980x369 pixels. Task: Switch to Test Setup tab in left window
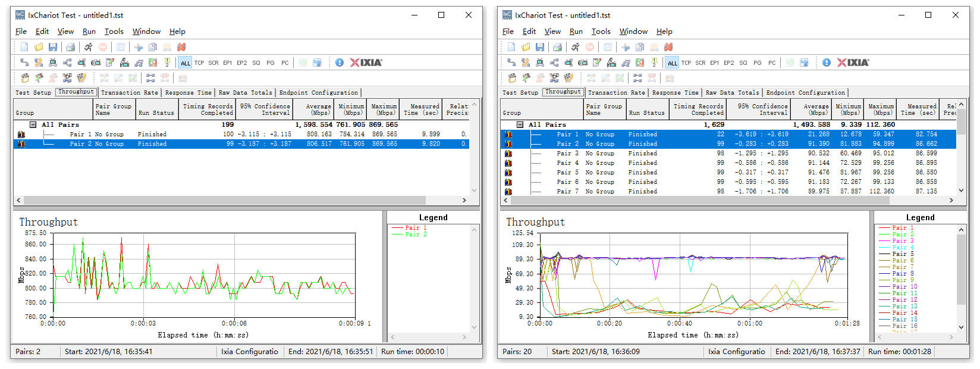(33, 93)
